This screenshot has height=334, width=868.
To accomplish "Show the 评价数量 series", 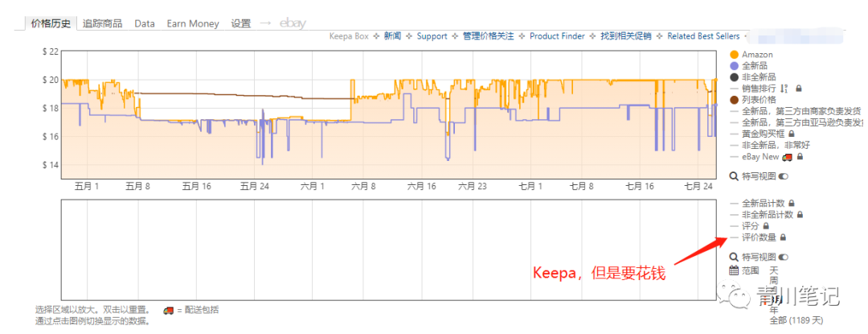I will [759, 237].
